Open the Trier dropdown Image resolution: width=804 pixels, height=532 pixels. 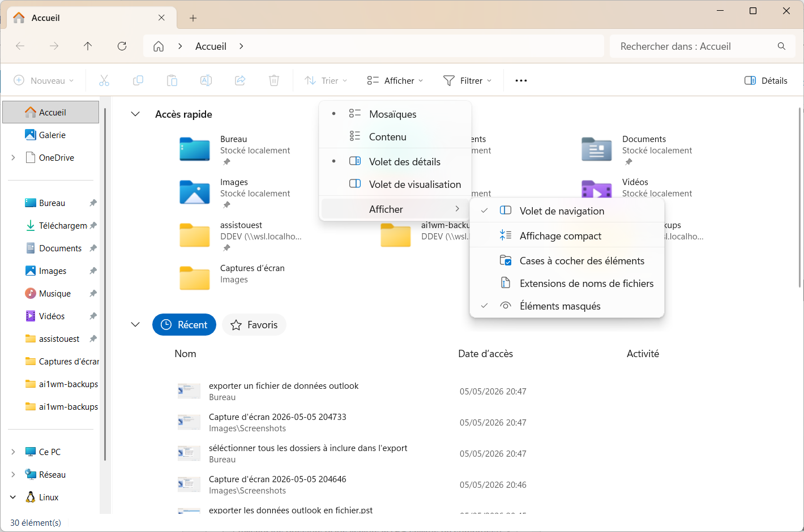coord(326,80)
